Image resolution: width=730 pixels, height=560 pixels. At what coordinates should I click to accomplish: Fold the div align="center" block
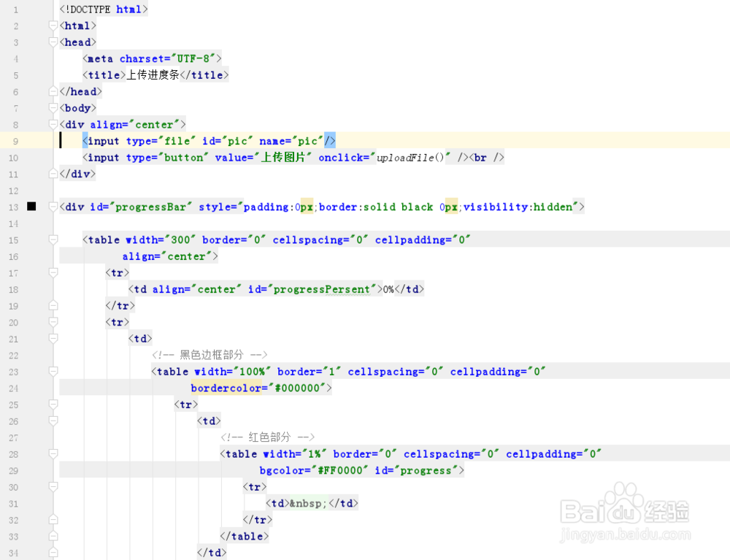click(53, 124)
